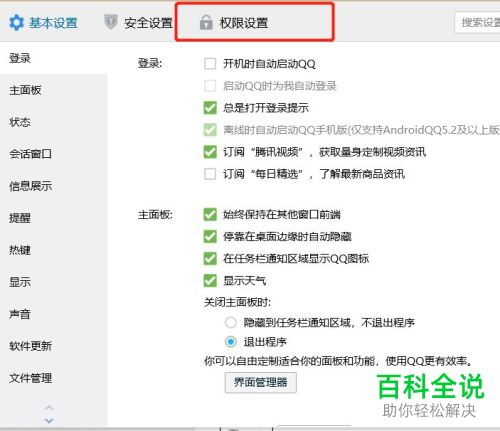Open the 基本设置 tab
500x431 pixels.
[43, 23]
